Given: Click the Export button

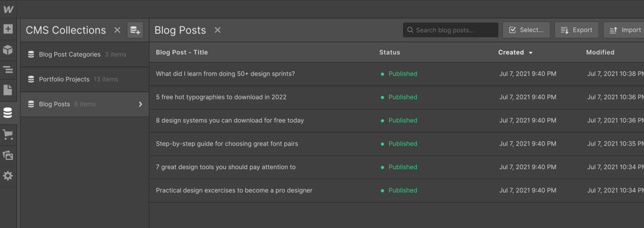Looking at the screenshot, I should (576, 30).
